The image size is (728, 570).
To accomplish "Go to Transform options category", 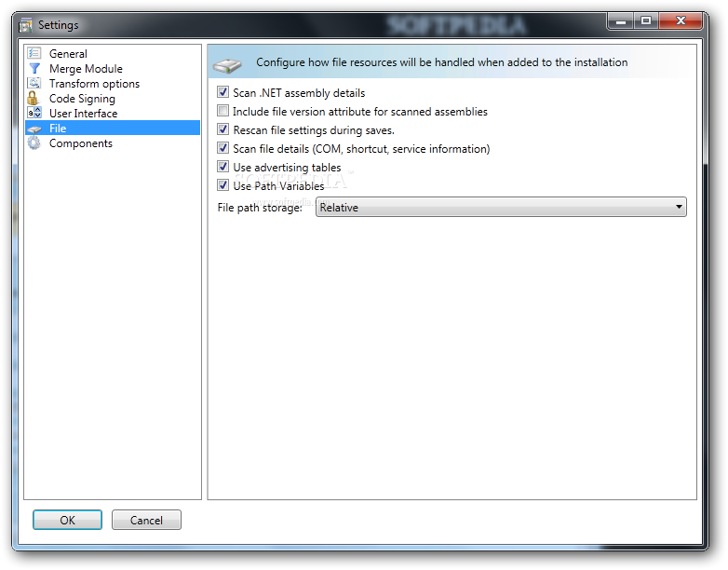I will (94, 84).
